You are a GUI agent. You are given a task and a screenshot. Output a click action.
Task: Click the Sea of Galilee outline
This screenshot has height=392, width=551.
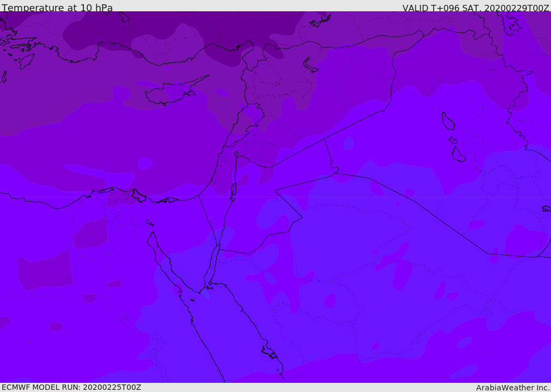(x=236, y=155)
